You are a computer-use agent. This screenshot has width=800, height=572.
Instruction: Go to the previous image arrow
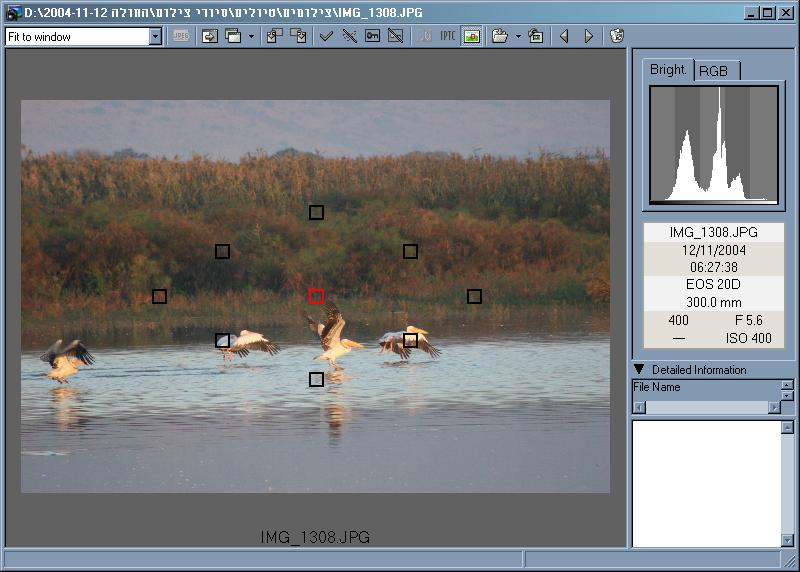pos(564,36)
